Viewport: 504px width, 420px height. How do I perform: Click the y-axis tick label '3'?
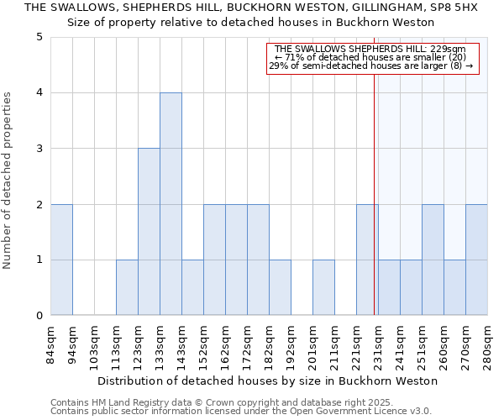(39, 149)
